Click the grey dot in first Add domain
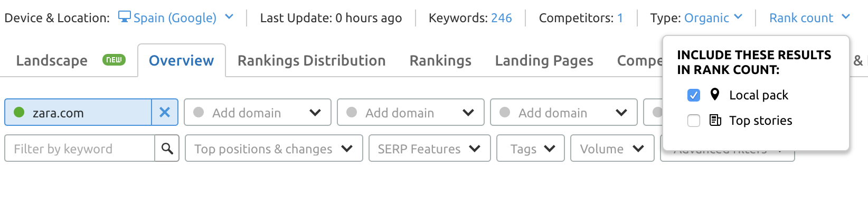Viewport: 868px width, 202px height. point(199,112)
